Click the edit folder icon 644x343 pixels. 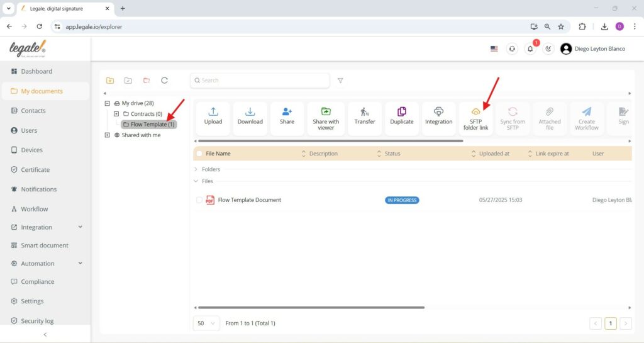coord(128,81)
